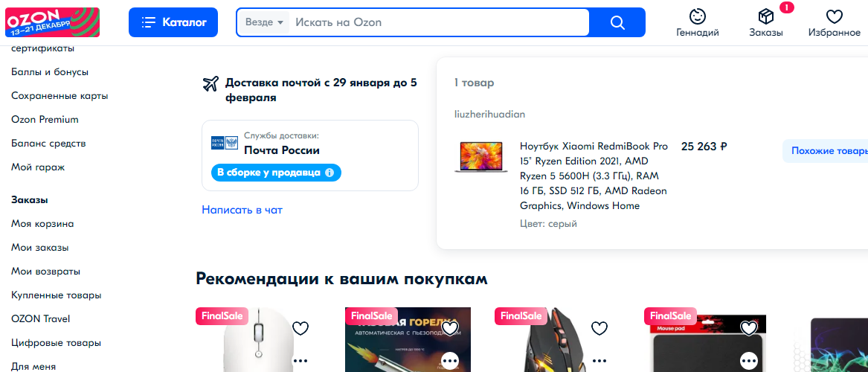The image size is (868, 372).
Task: Click the info icon on В сборке у продавца
Action: click(x=329, y=173)
